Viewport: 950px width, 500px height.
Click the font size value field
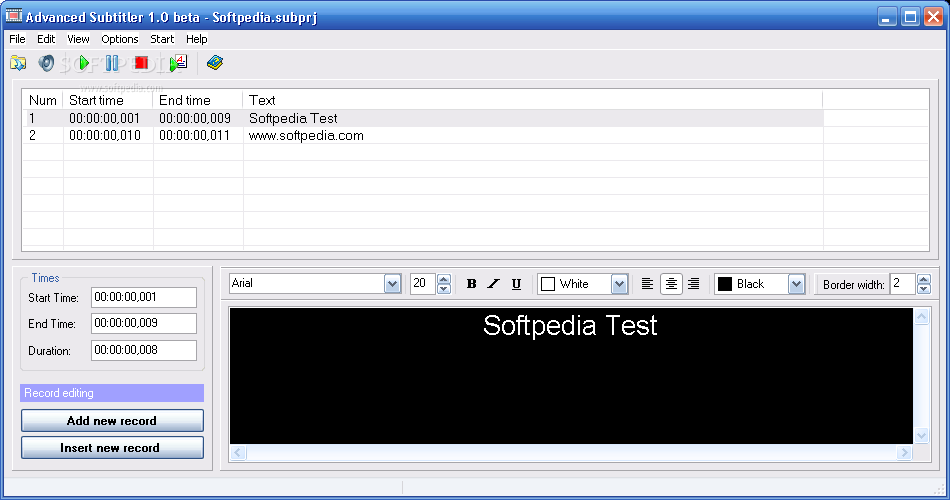[x=424, y=284]
